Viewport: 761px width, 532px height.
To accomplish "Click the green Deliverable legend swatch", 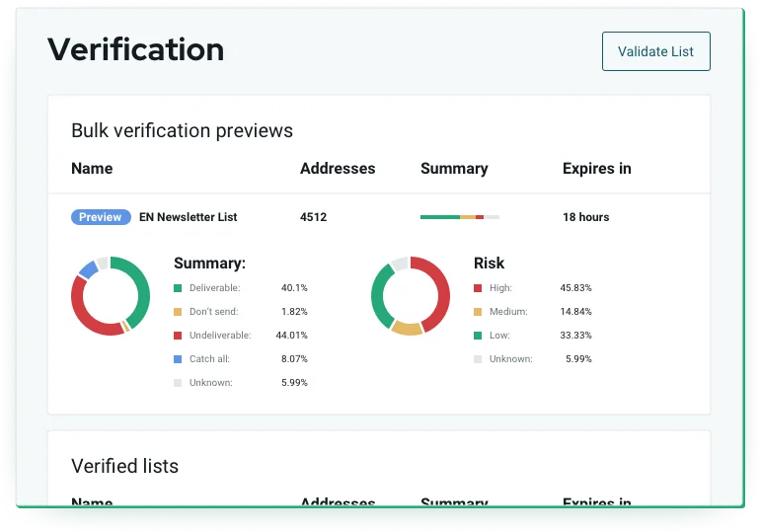I will pyautogui.click(x=178, y=288).
